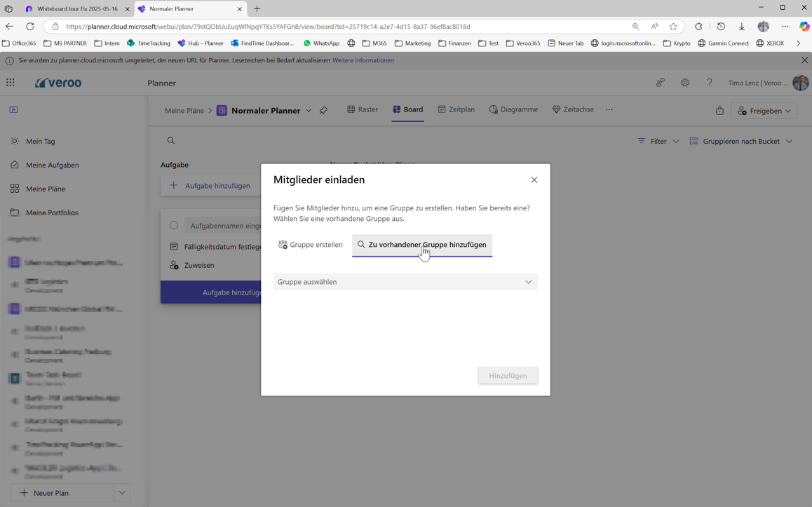Expand the Filter dropdown
812x507 pixels.
pos(658,142)
